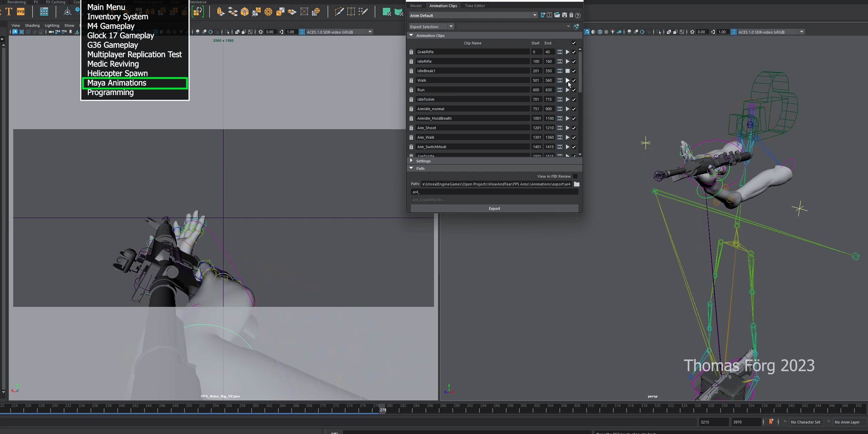The height and width of the screenshot is (434, 868).
Task: Switch to the Time Editor tab
Action: tap(475, 6)
